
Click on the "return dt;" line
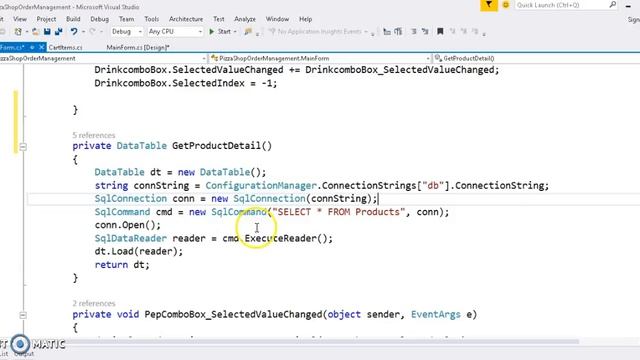click(122, 265)
